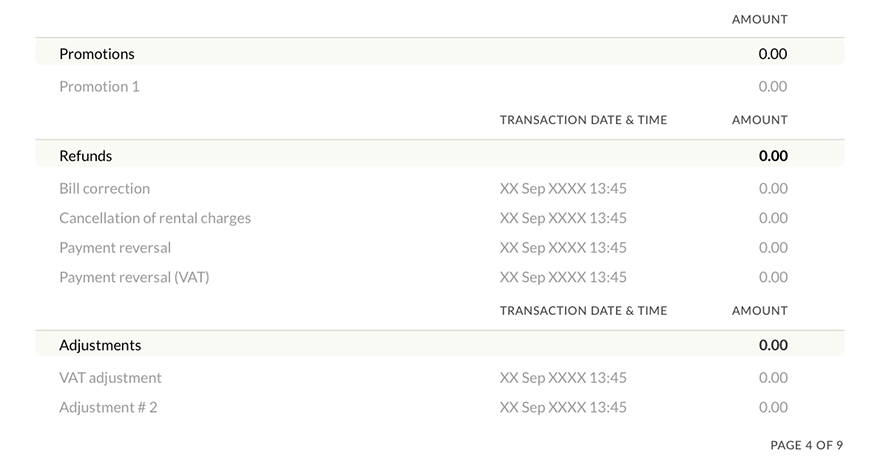Select the Promotion 1 line item

pyautogui.click(x=99, y=86)
